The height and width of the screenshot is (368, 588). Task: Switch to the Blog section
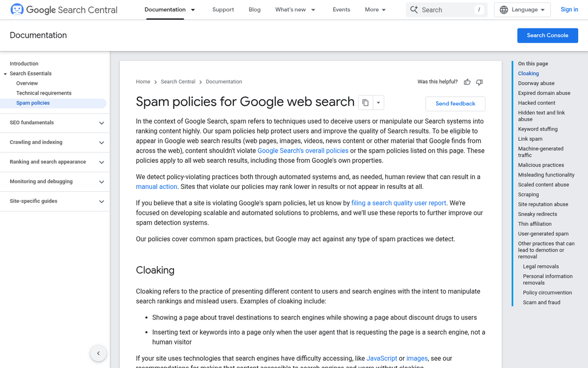click(254, 9)
